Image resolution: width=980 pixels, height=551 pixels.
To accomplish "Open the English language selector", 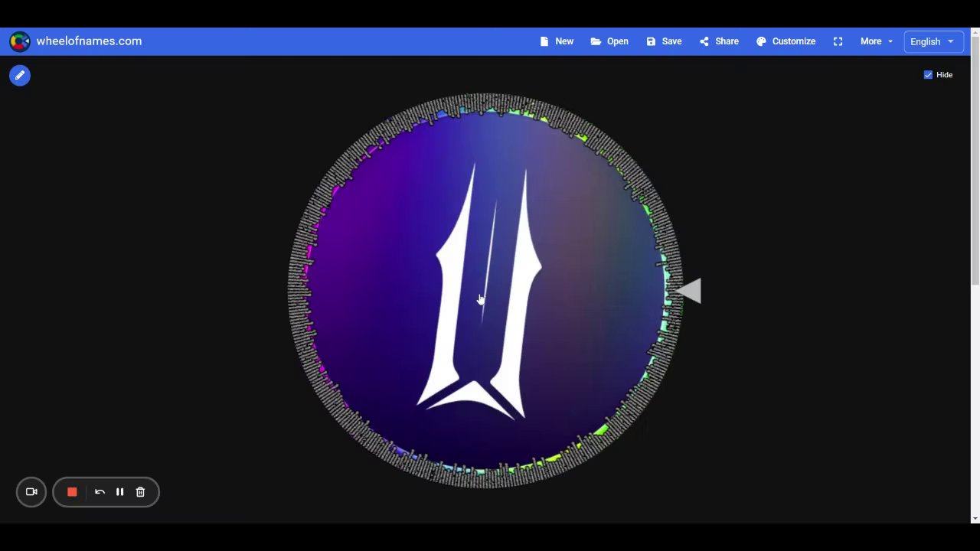I will tap(933, 41).
